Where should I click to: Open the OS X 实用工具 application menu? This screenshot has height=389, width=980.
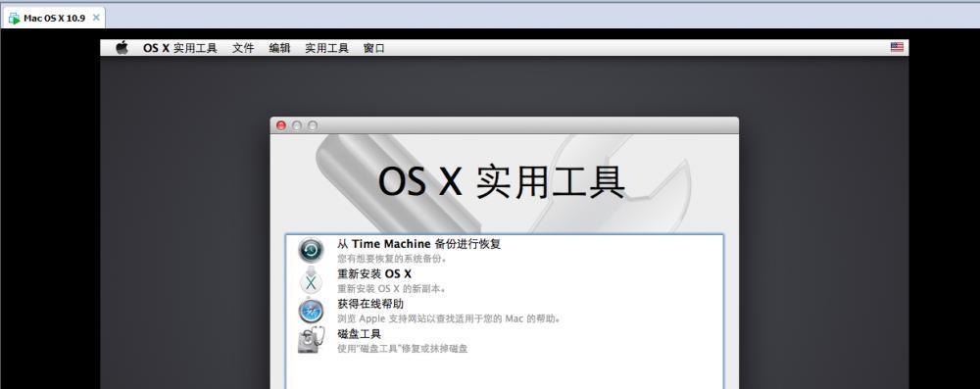pyautogui.click(x=180, y=48)
